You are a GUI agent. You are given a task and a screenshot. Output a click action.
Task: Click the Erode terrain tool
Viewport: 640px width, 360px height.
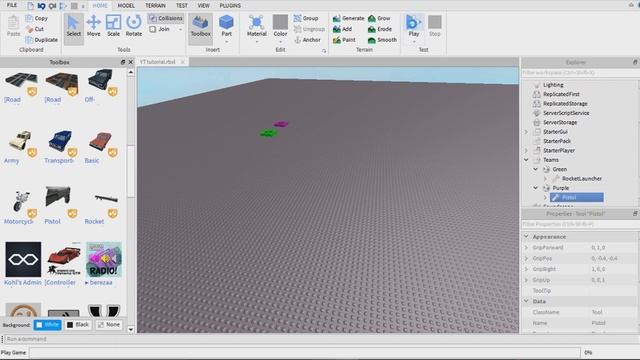click(x=380, y=29)
